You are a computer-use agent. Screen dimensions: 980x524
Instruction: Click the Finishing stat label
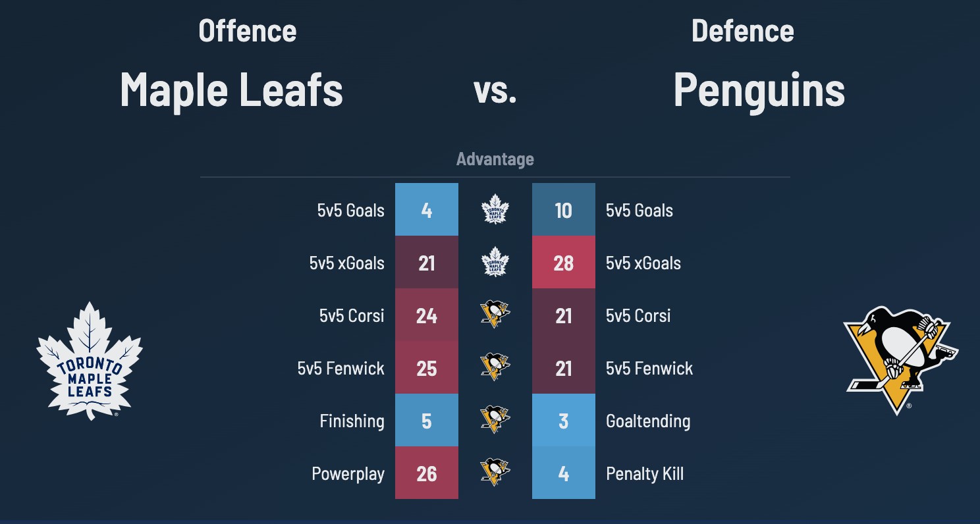(352, 421)
